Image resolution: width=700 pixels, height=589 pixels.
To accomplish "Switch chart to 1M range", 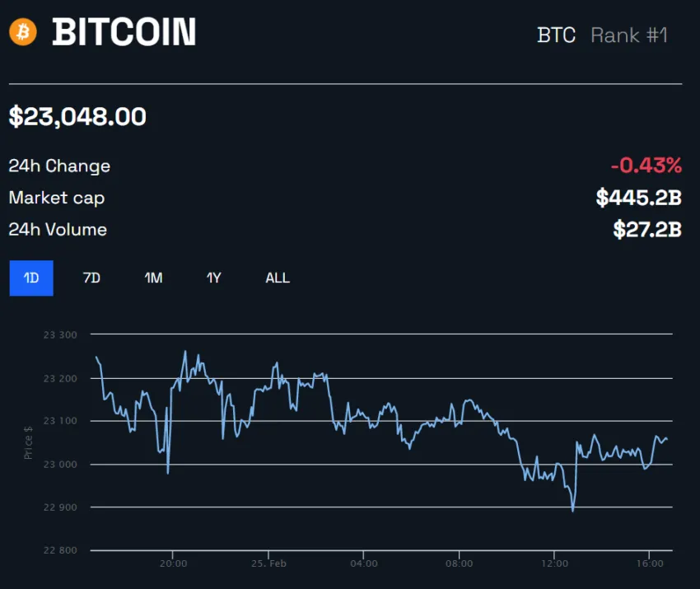I will coord(153,278).
